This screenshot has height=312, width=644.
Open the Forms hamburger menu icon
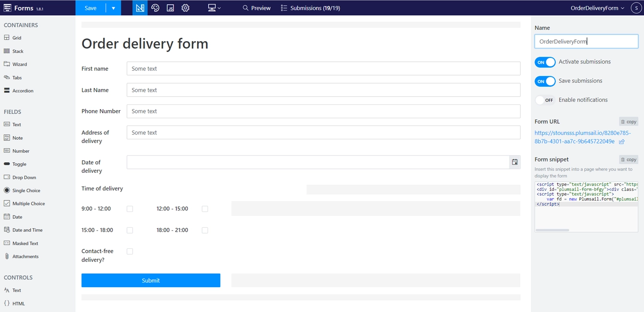(x=7, y=8)
